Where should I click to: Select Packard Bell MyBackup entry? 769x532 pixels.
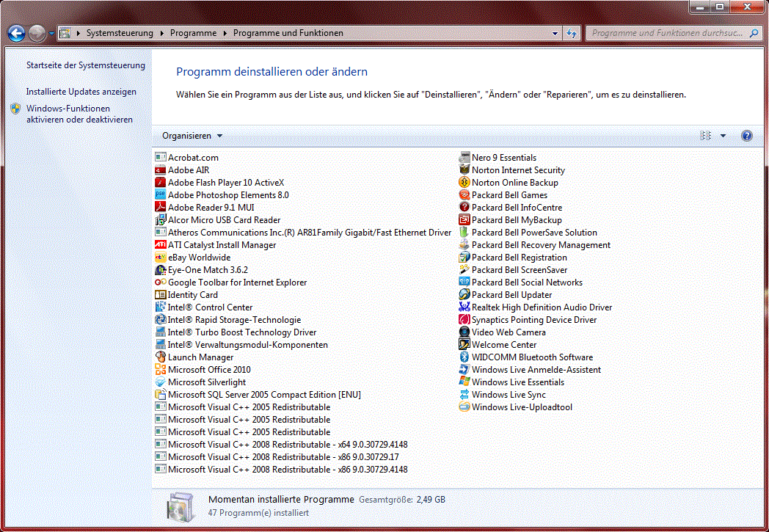[511, 220]
